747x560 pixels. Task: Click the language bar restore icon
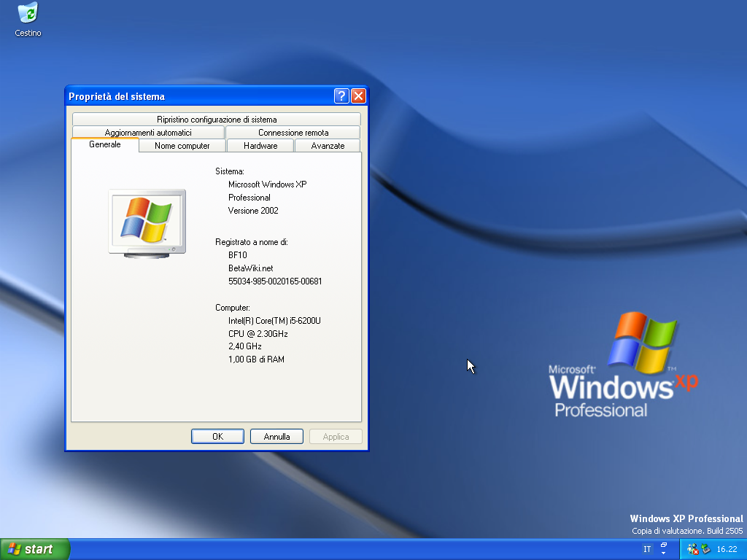(x=664, y=545)
